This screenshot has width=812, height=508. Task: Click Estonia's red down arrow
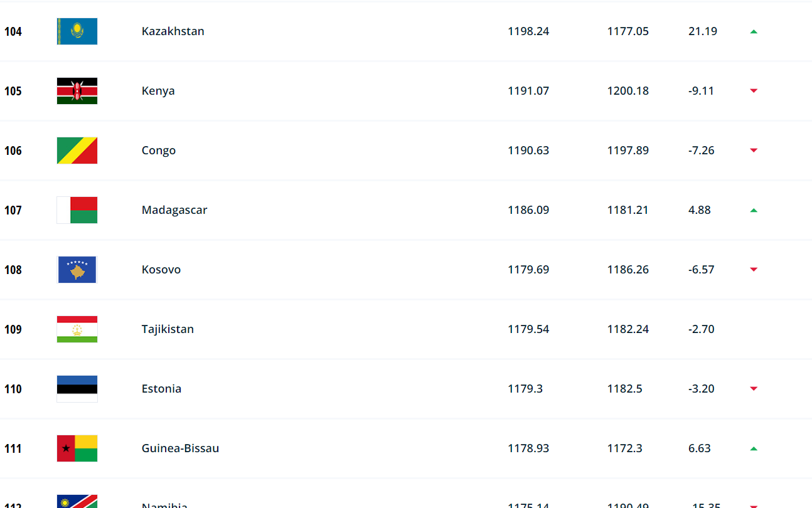754,389
